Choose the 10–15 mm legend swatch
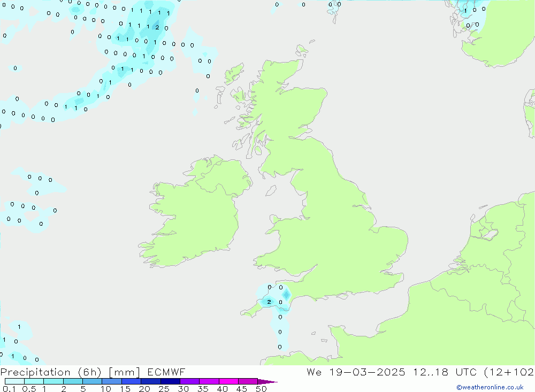The image size is (535, 392). click(x=112, y=381)
